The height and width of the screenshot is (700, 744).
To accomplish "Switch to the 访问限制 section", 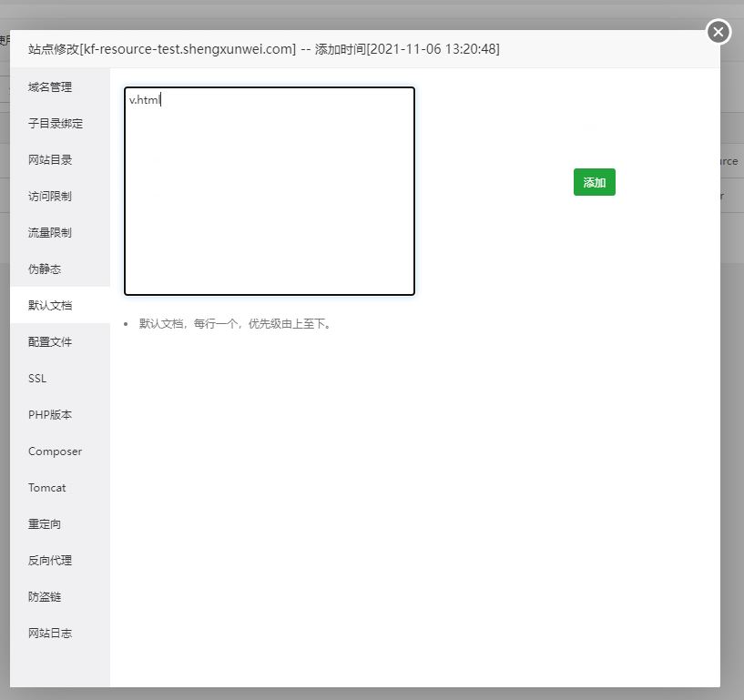I will click(x=50, y=196).
